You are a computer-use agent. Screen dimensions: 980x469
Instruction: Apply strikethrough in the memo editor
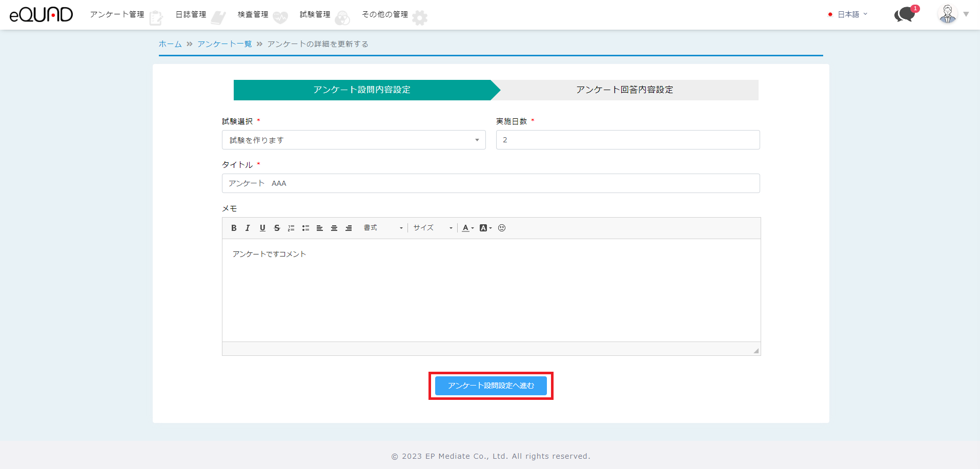[277, 228]
